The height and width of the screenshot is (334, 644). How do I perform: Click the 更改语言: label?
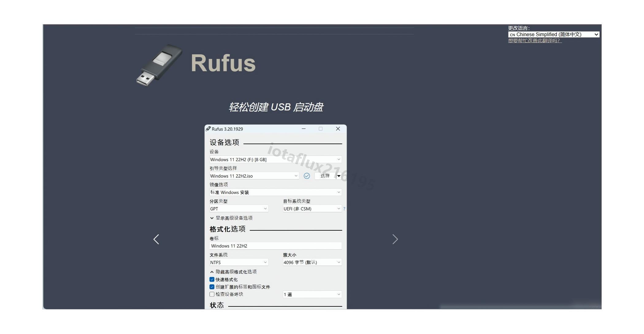coord(519,28)
